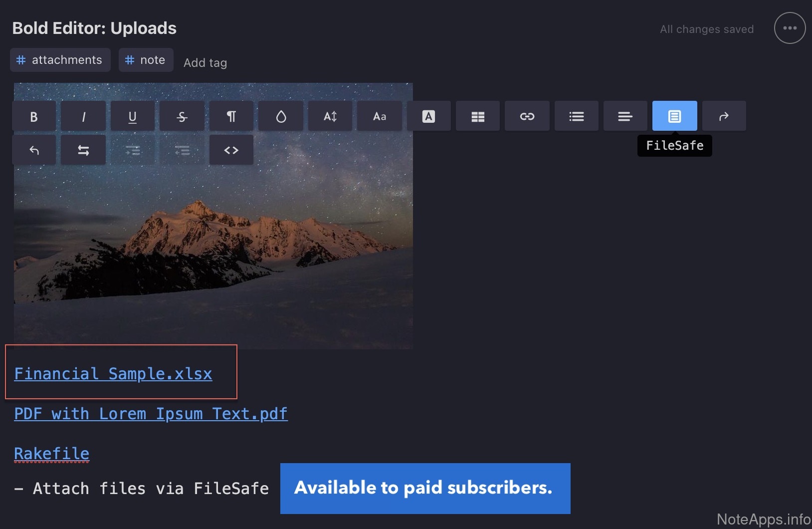
Task: Toggle strikethrough text style
Action: coord(182,116)
